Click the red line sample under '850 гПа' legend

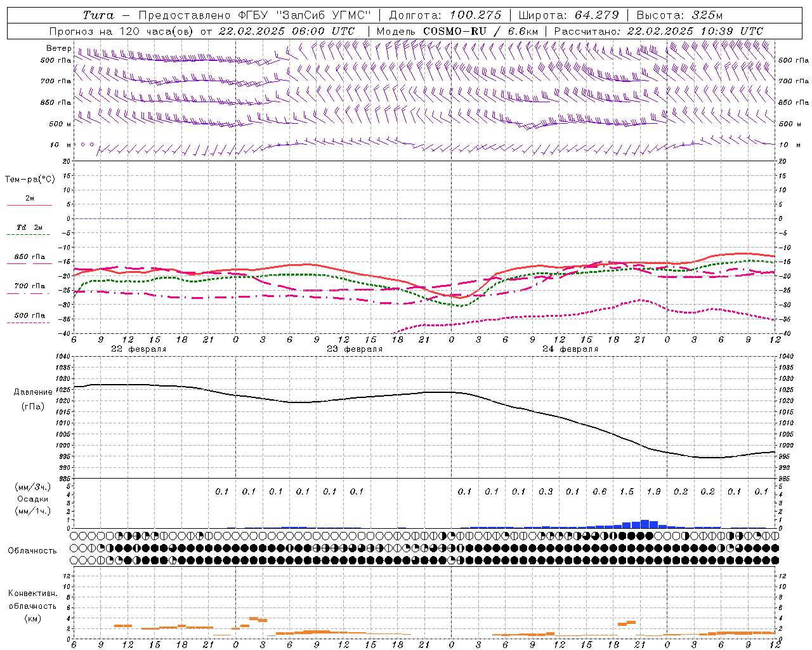[29, 263]
